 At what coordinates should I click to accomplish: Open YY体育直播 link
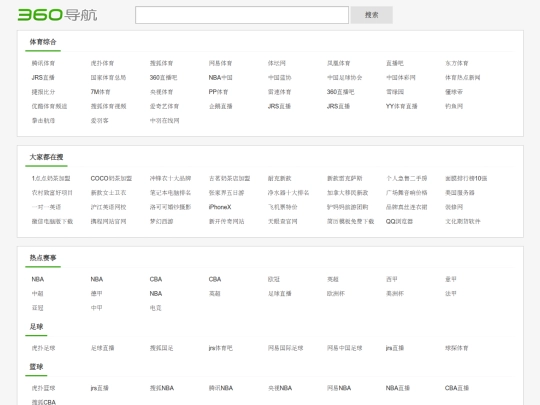pyautogui.click(x=402, y=106)
